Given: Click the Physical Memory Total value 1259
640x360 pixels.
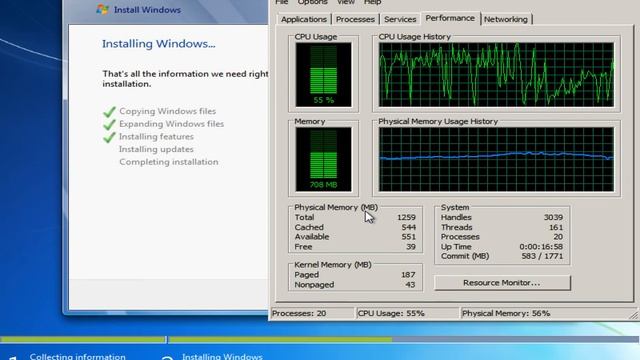Looking at the screenshot, I should [406, 218].
